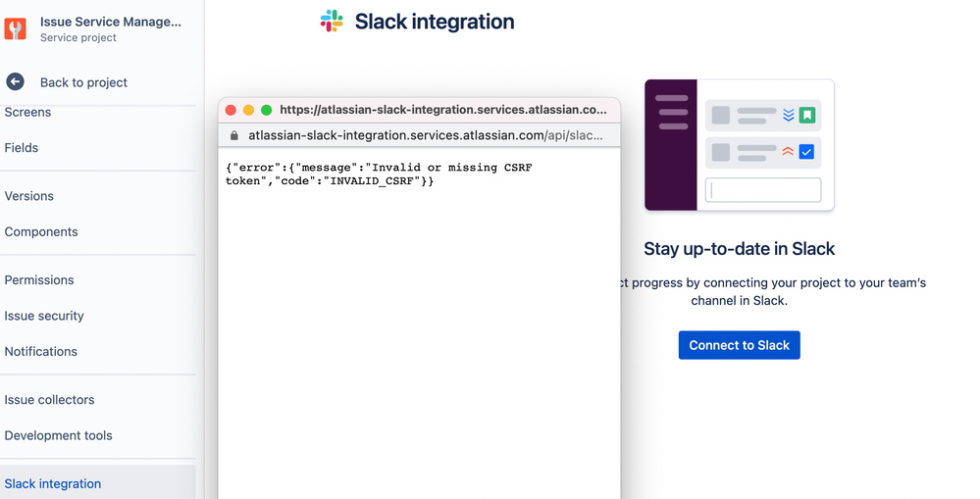Open Issue security settings
Screen dimensions: 980x499
coord(44,316)
